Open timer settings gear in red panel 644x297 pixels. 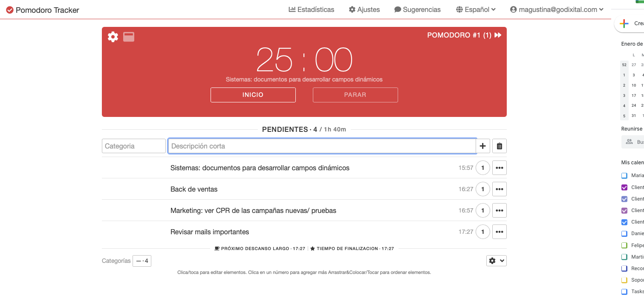tap(113, 37)
